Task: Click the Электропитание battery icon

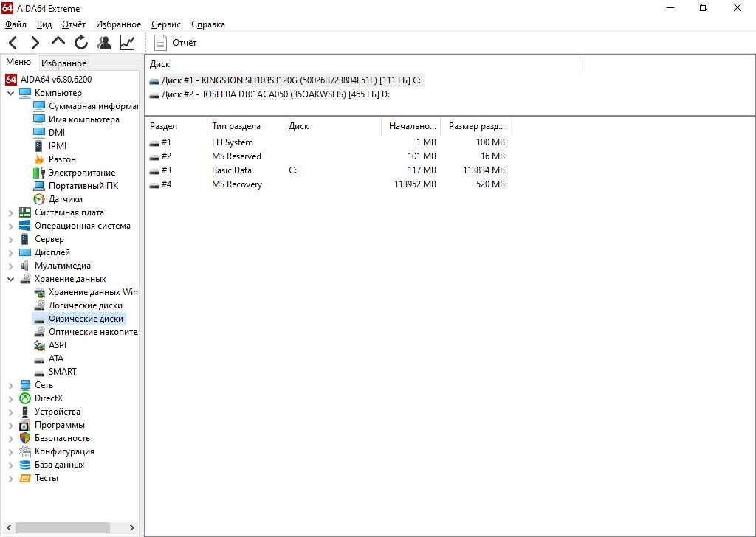Action: click(x=39, y=173)
